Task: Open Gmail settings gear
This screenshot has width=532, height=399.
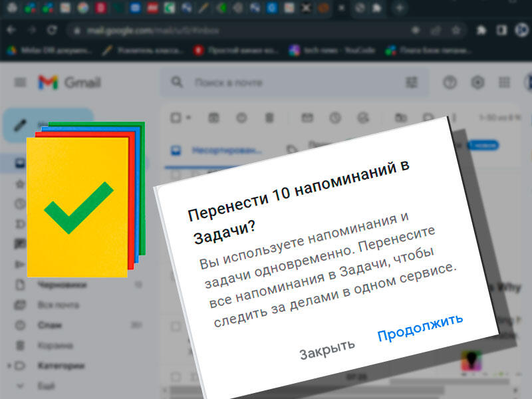Action: pos(477,82)
